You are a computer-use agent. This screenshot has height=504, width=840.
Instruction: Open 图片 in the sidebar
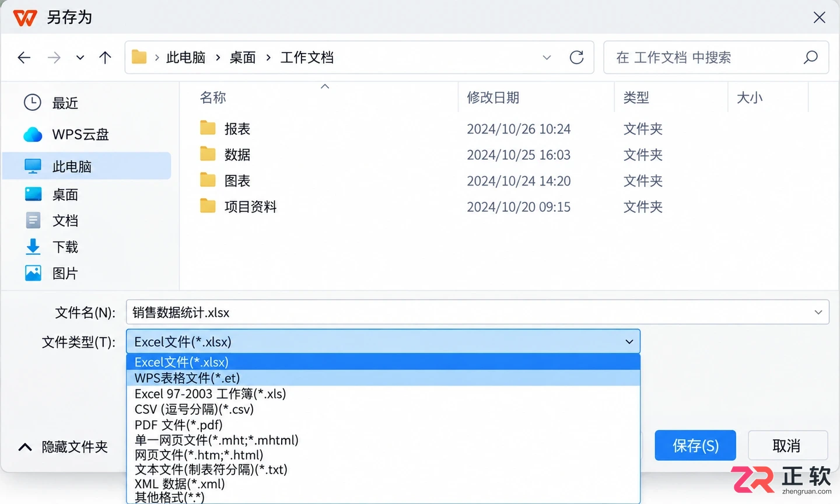87,273
